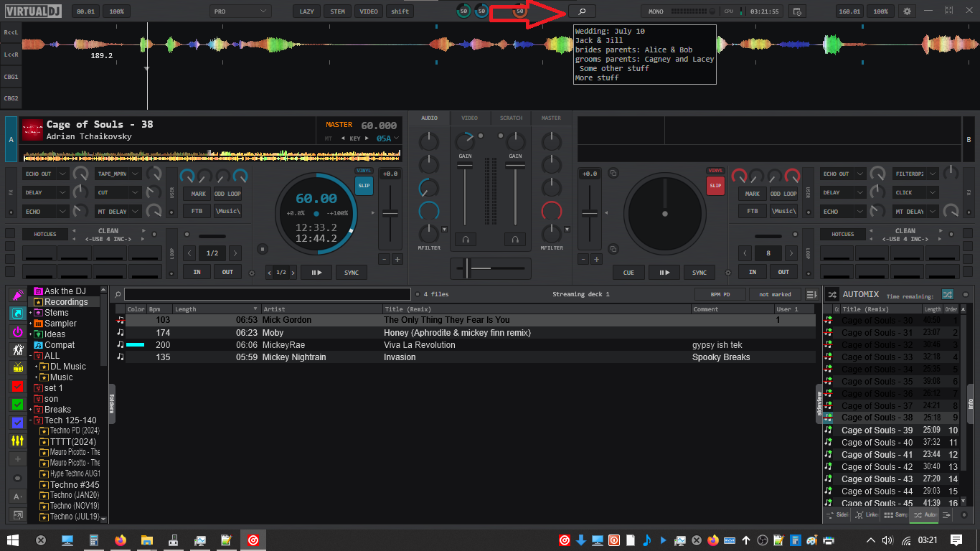Click the crossfader slider
This screenshot has height=551, width=980.
point(467,268)
